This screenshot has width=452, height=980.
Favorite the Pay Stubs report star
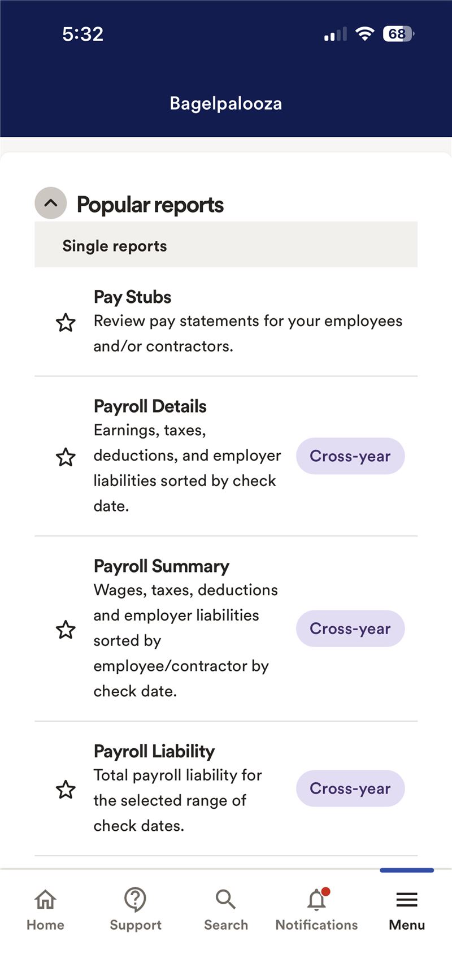point(66,323)
